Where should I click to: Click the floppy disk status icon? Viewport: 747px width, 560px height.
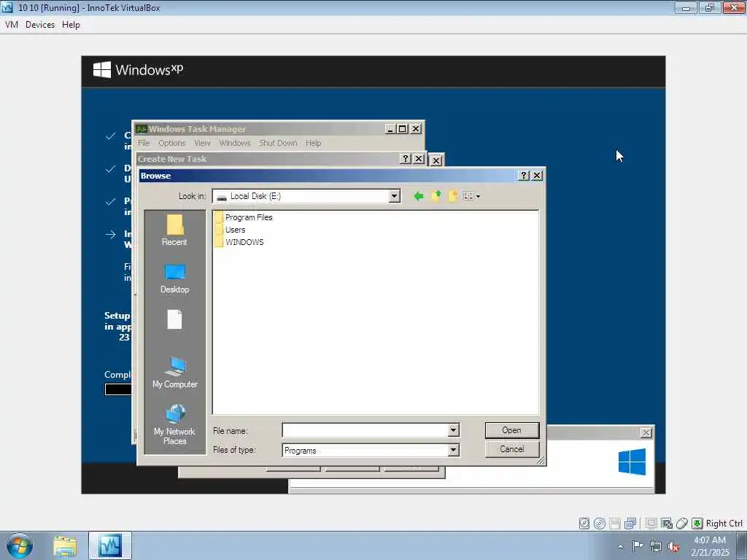[x=614, y=524]
